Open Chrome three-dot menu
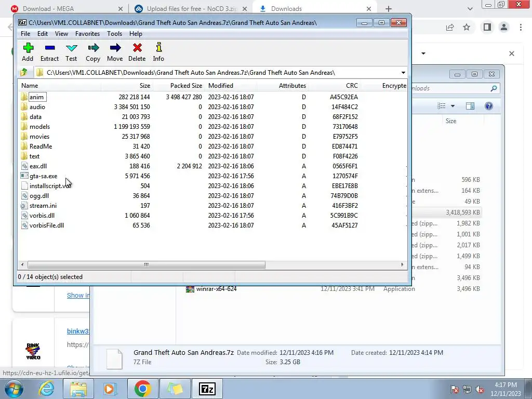Viewport: 532px width, 399px height. pyautogui.click(x=521, y=27)
